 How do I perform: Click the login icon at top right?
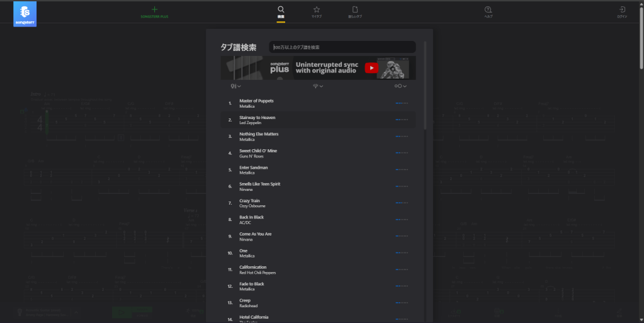click(x=622, y=10)
